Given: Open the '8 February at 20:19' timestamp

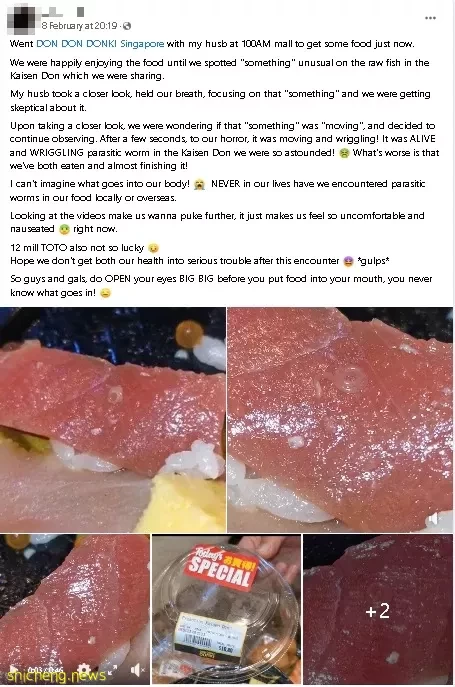Looking at the screenshot, I should pos(79,26).
